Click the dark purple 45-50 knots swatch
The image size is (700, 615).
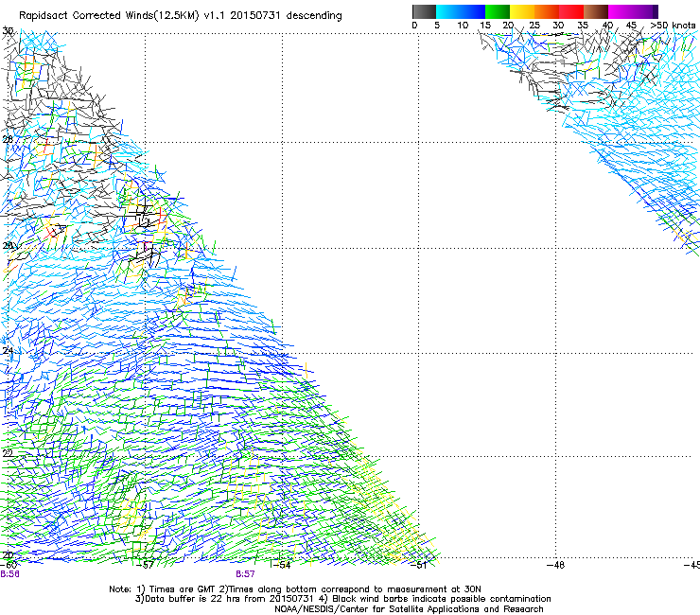click(x=645, y=11)
